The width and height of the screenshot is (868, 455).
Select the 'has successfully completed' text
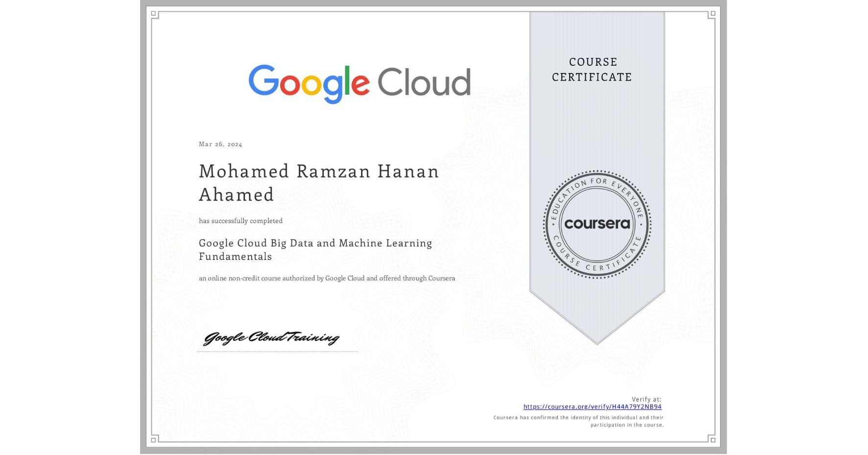(241, 221)
